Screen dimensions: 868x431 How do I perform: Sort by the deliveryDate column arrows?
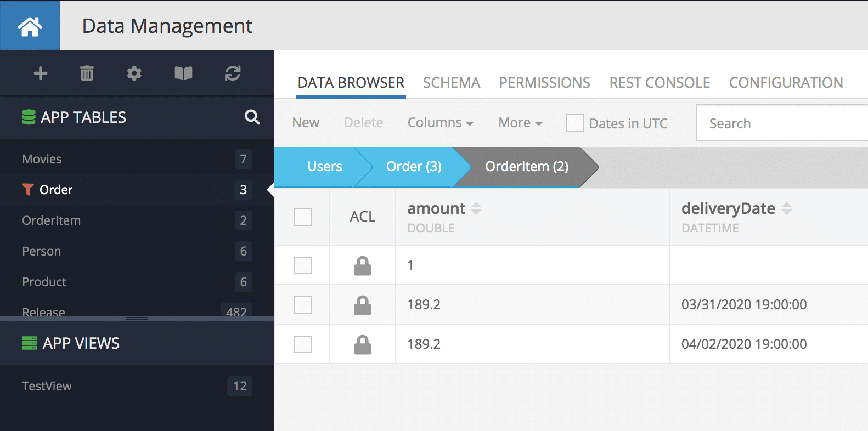(x=787, y=208)
